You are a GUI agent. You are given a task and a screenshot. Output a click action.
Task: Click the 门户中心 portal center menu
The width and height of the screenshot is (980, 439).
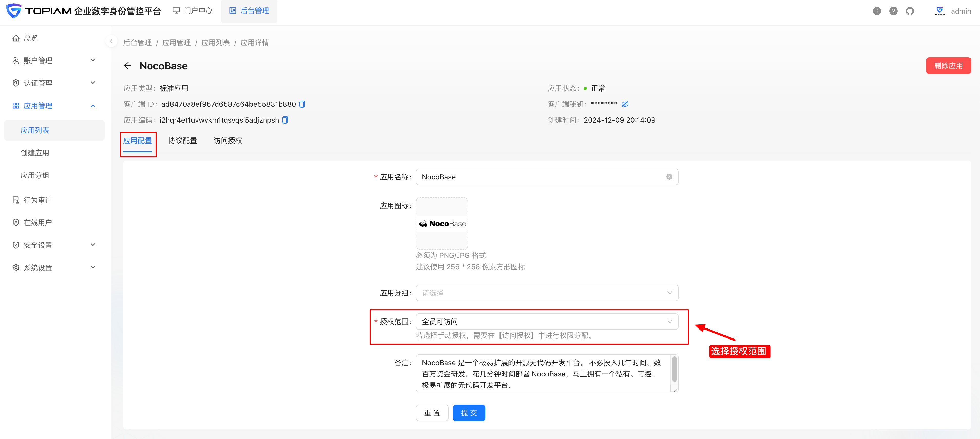[x=192, y=11]
